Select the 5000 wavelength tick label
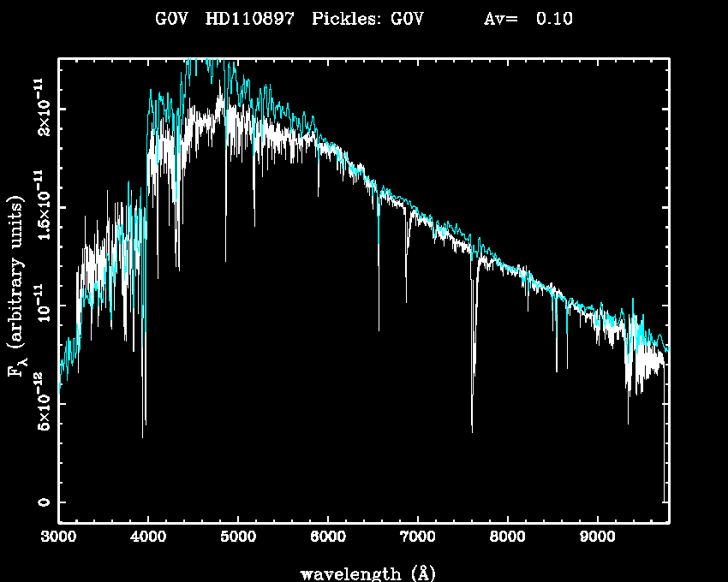728x582 pixels. (238, 538)
